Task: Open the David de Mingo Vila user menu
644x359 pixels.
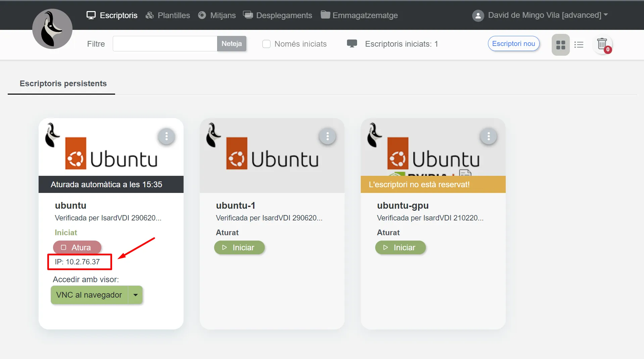Action: coord(547,15)
